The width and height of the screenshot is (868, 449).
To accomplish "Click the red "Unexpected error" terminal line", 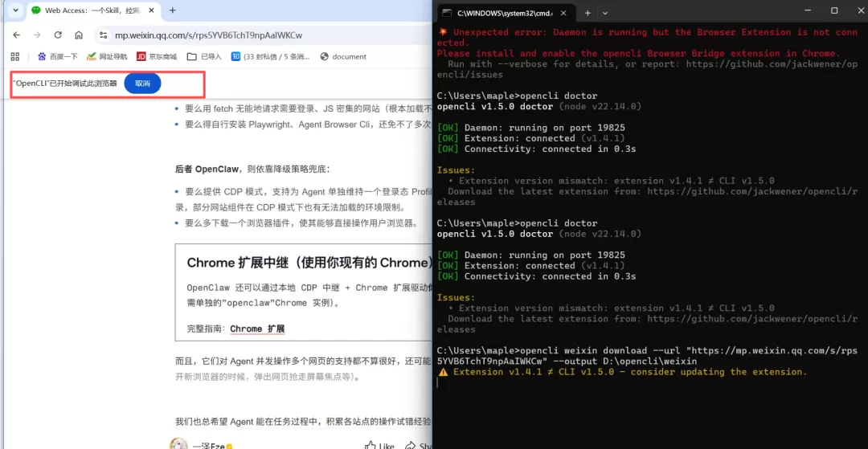I will coord(647,37).
